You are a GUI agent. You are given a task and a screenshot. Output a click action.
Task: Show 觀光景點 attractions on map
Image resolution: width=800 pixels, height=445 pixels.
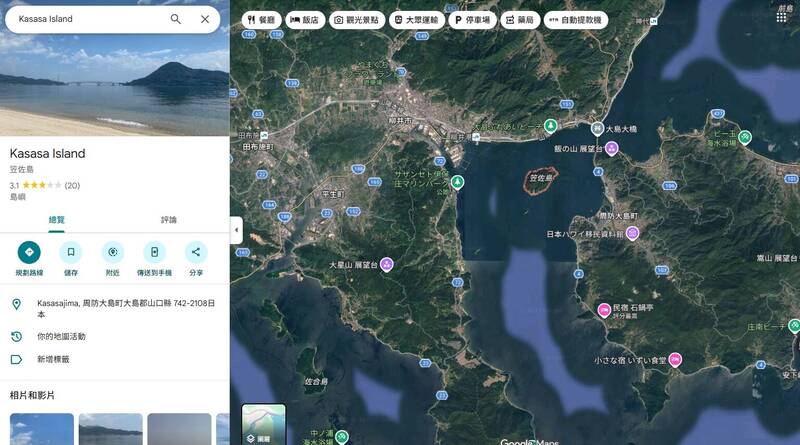click(357, 20)
